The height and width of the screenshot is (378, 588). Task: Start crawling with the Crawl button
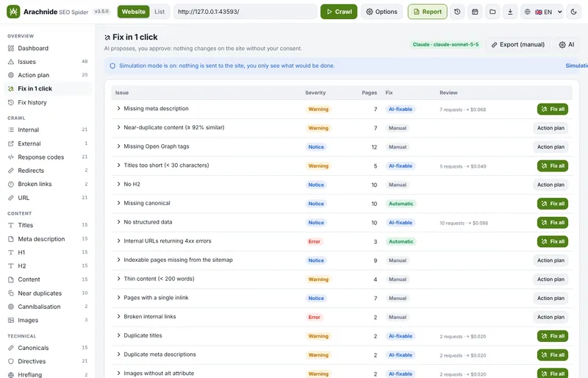pos(339,12)
